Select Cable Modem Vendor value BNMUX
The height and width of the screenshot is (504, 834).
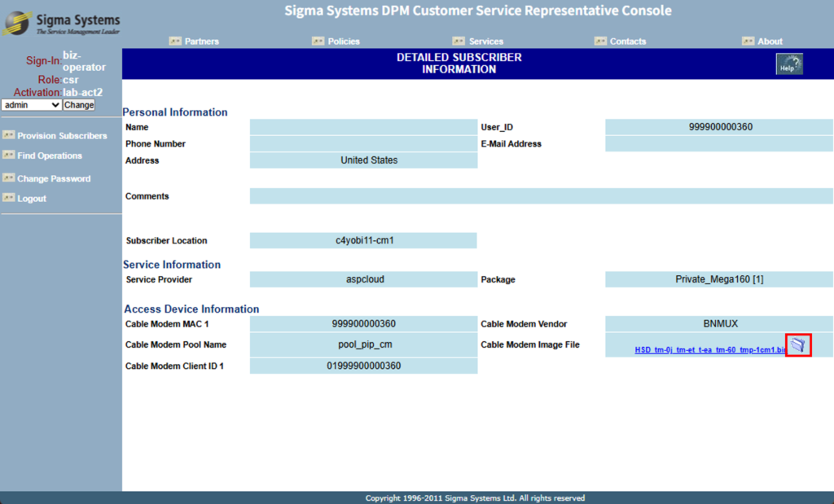click(720, 324)
